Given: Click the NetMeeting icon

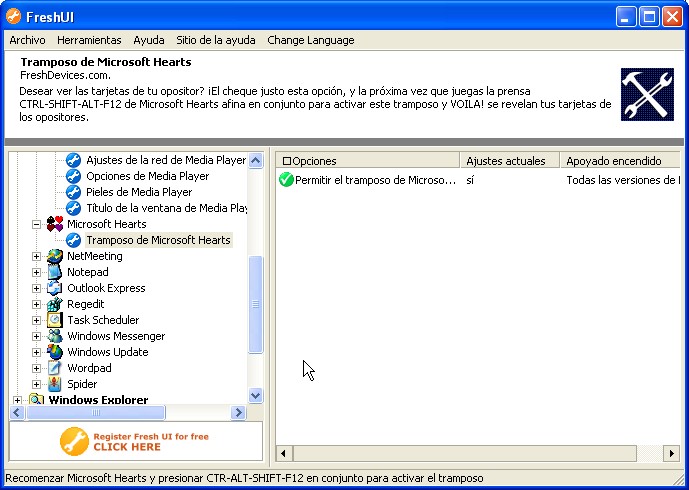Looking at the screenshot, I should coord(55,256).
